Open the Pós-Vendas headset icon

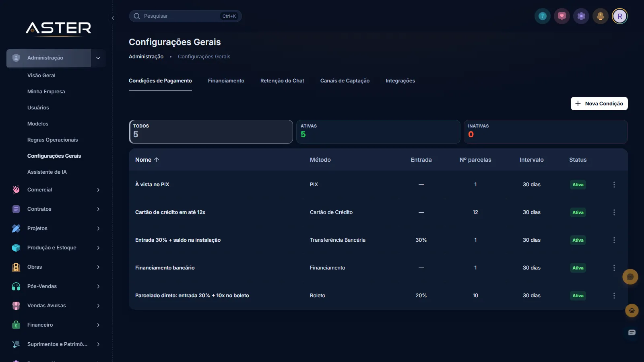coord(16,286)
